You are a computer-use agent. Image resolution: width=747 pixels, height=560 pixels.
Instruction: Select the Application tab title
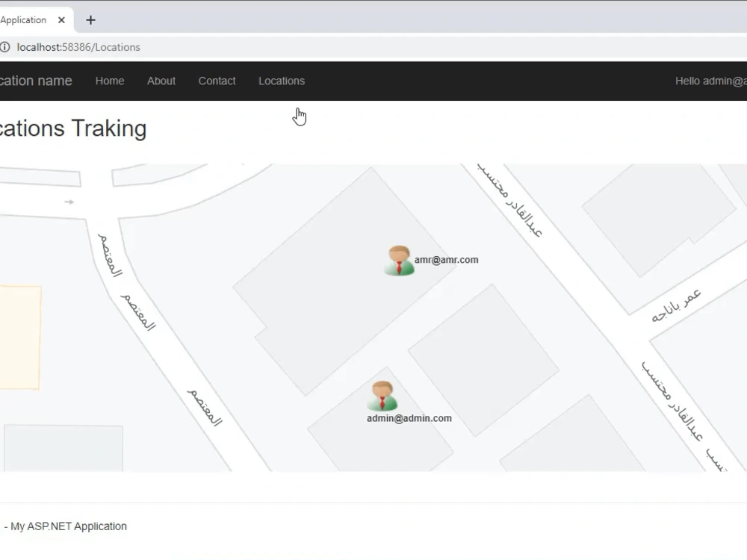tap(23, 20)
